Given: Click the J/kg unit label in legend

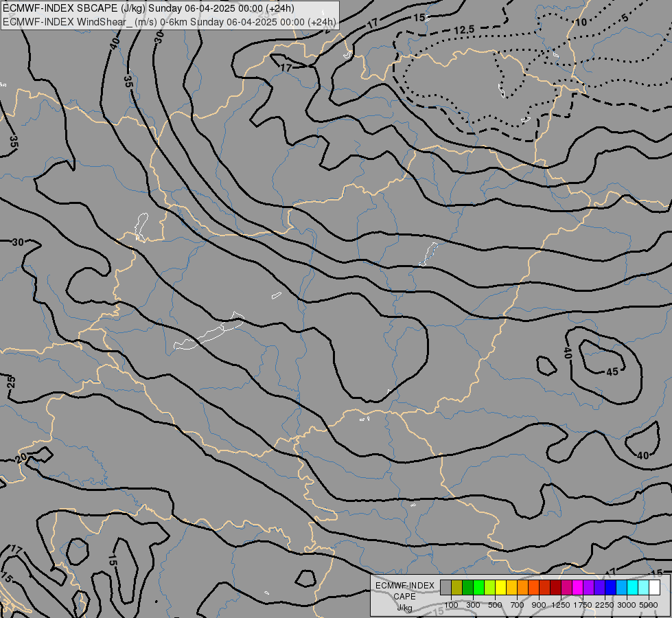Looking at the screenshot, I should point(404,608).
